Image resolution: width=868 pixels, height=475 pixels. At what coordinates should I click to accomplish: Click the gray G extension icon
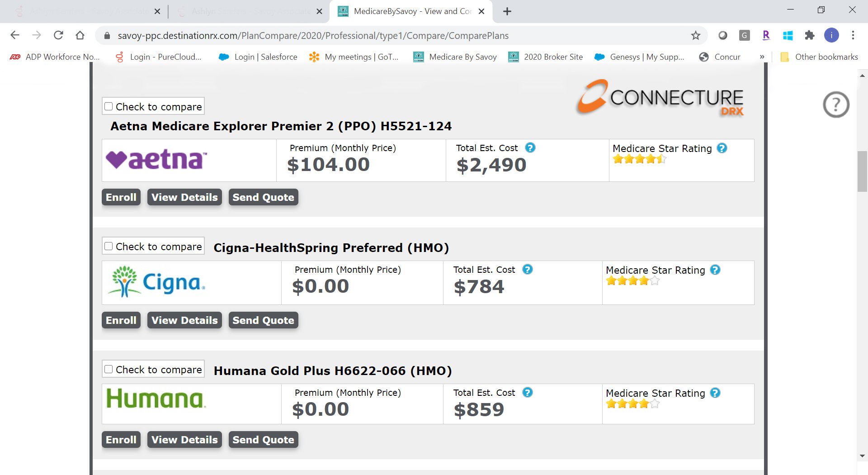(x=744, y=35)
